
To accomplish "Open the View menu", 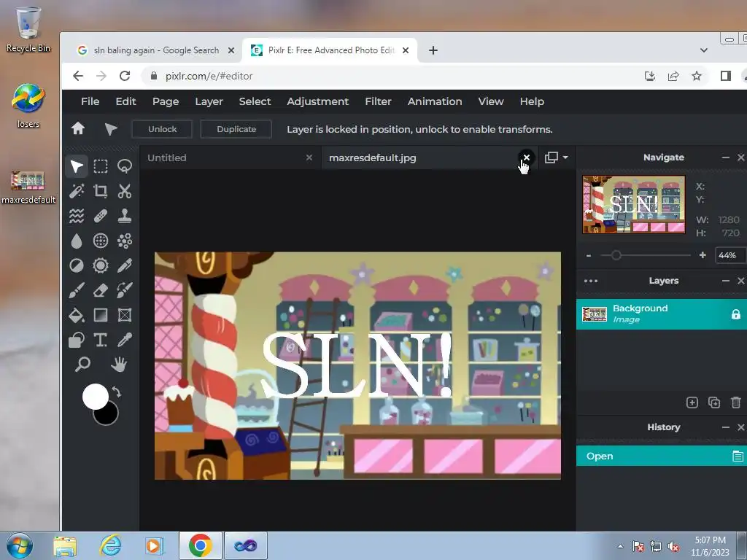I will point(491,101).
